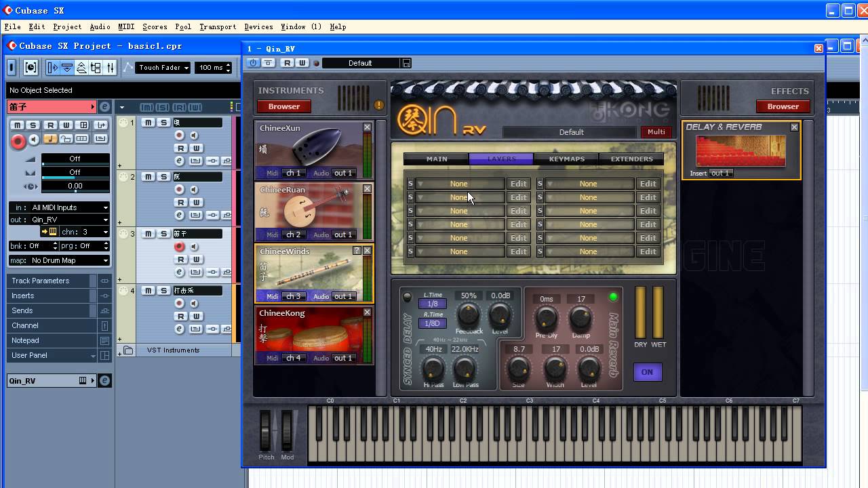Screen dimensions: 868x488
Task: Open the out Qin_RV output dropdown
Action: (68, 220)
